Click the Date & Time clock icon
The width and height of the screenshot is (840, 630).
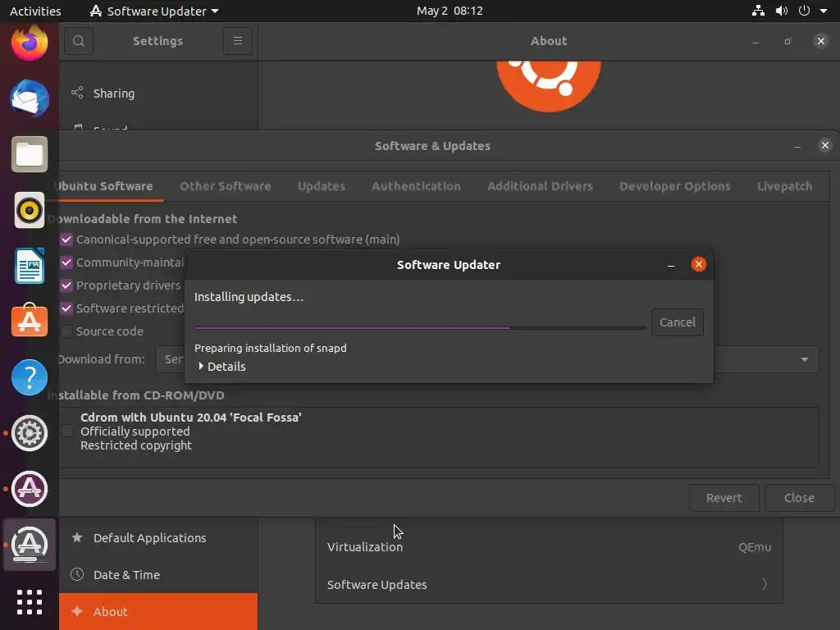77,574
